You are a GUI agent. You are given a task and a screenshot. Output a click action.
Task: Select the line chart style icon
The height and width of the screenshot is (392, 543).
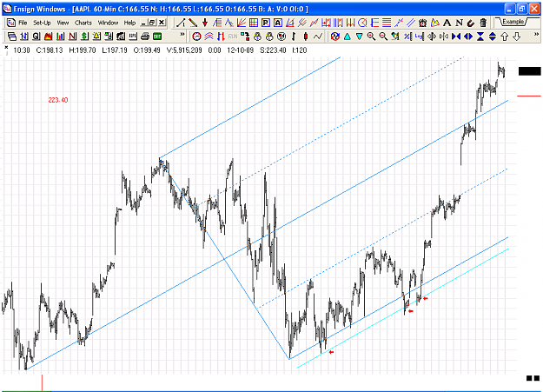point(318,36)
